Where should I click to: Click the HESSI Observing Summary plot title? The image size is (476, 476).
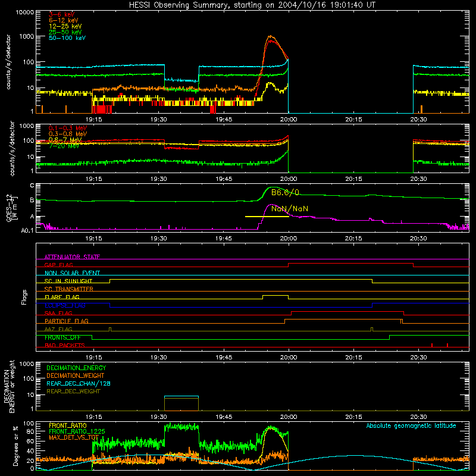point(252,5)
